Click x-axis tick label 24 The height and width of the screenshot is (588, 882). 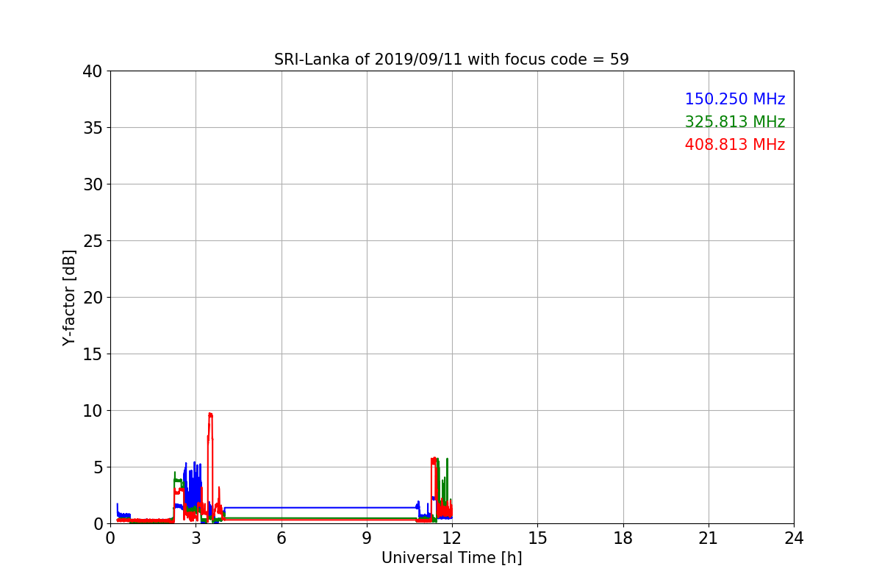click(794, 539)
